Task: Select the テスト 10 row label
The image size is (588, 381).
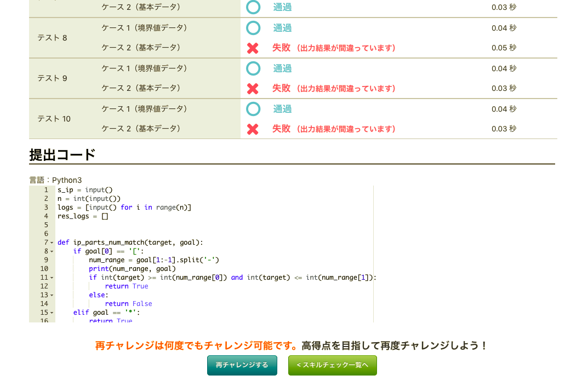Action: pos(54,119)
